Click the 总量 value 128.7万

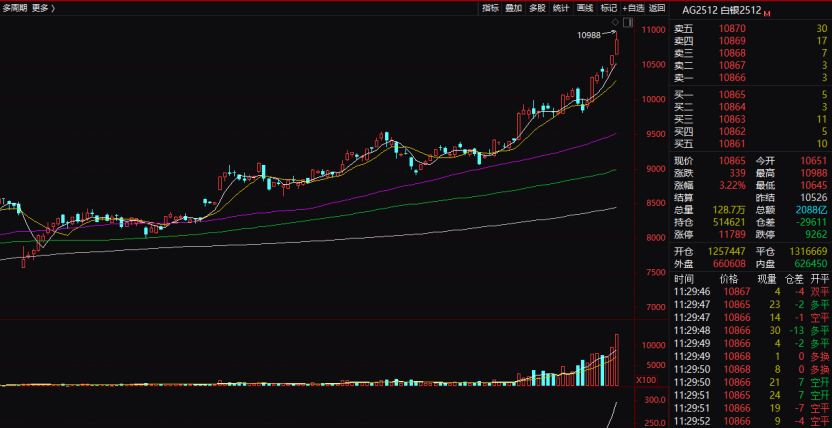click(730, 209)
